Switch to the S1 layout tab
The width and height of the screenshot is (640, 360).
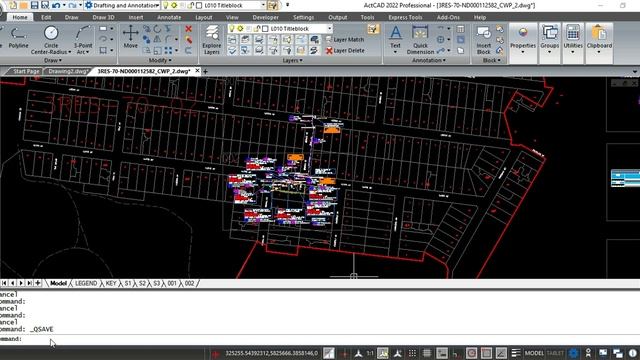(128, 283)
